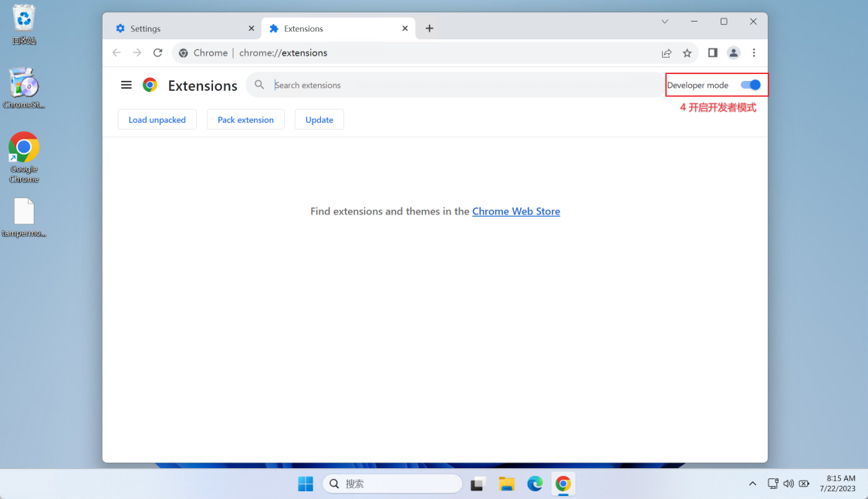Open the profile avatar menu

tap(734, 52)
